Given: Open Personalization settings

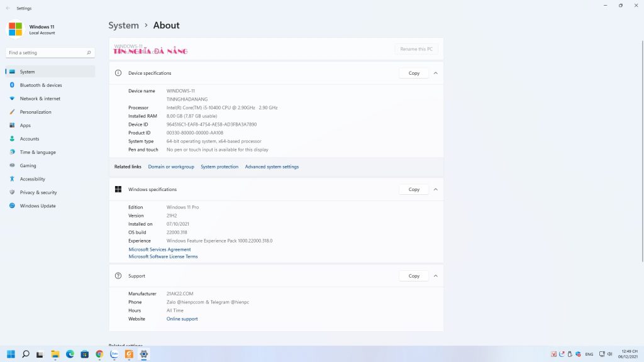Looking at the screenshot, I should [x=50, y=112].
